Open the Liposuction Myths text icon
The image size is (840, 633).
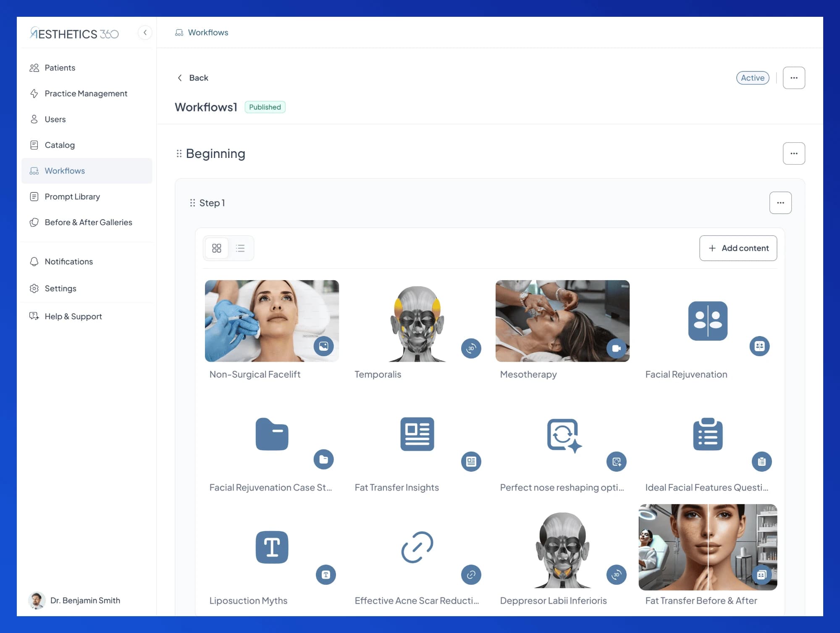(x=272, y=547)
